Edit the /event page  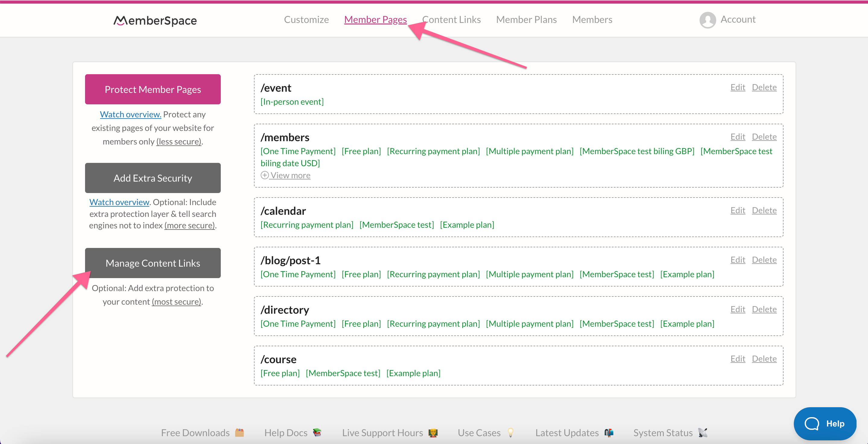[x=738, y=87]
